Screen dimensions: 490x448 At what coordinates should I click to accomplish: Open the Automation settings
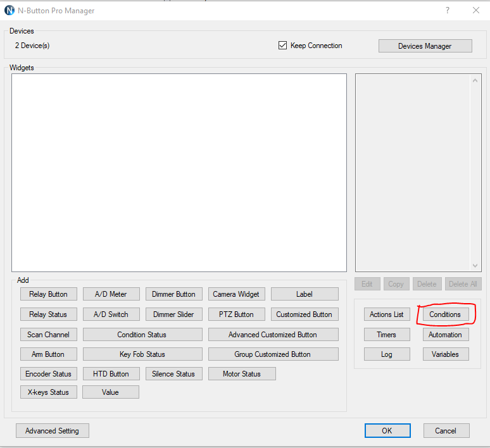click(x=446, y=335)
